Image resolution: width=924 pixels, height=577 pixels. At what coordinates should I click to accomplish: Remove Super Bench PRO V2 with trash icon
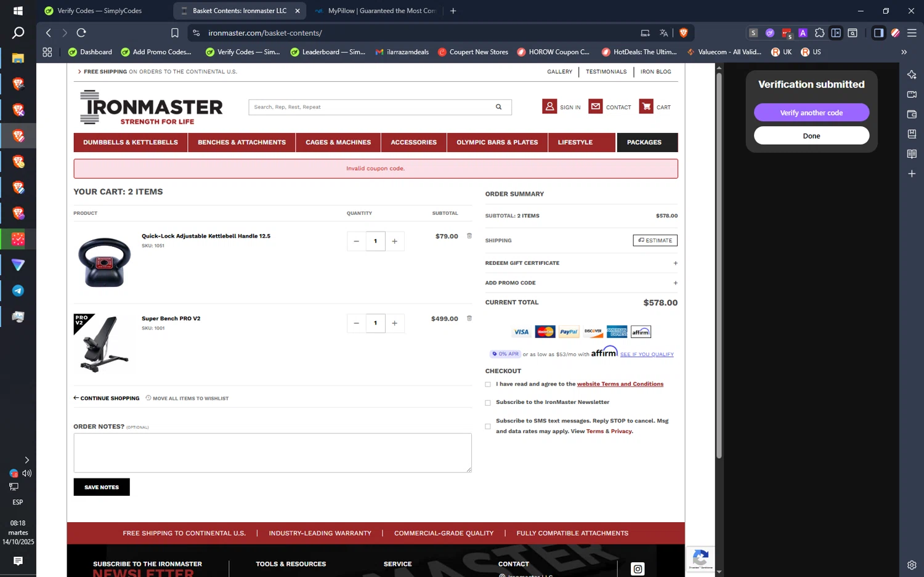tap(469, 318)
